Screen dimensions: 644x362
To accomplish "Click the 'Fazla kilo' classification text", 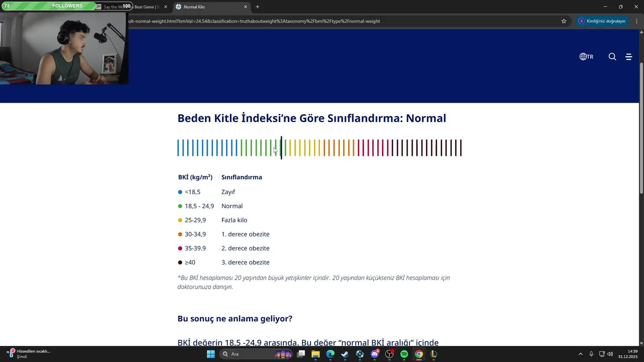I will click(x=234, y=220).
